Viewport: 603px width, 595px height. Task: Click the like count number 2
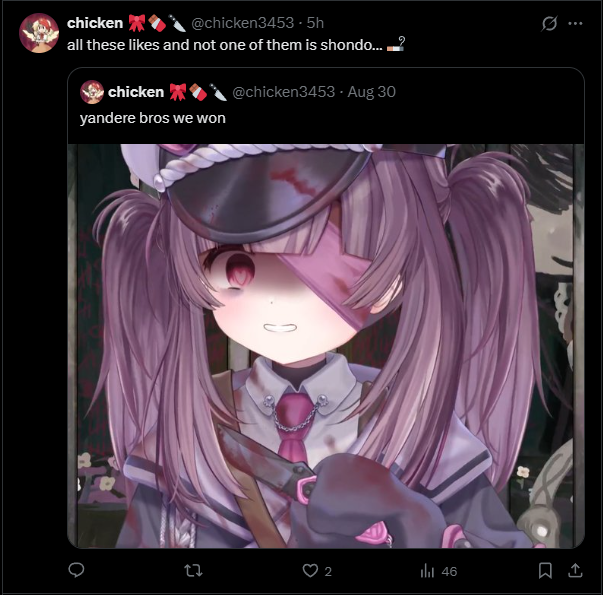pos(328,572)
